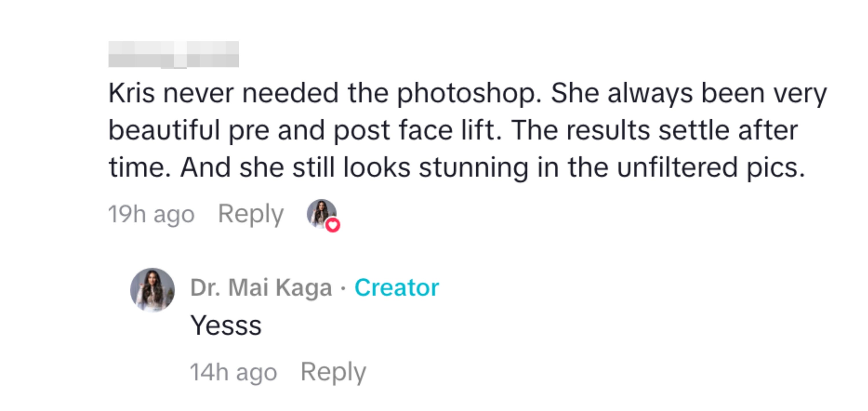Screen dimensions: 868x411
Task: Click the dot separator before Creator
Action: (343, 288)
